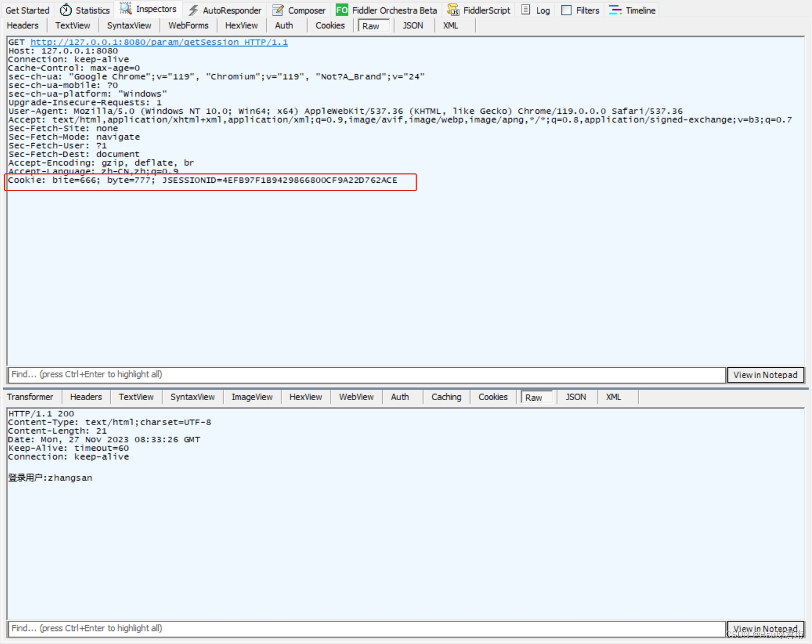812x644 pixels.
Task: Toggle the Filters checkbox
Action: (x=566, y=10)
